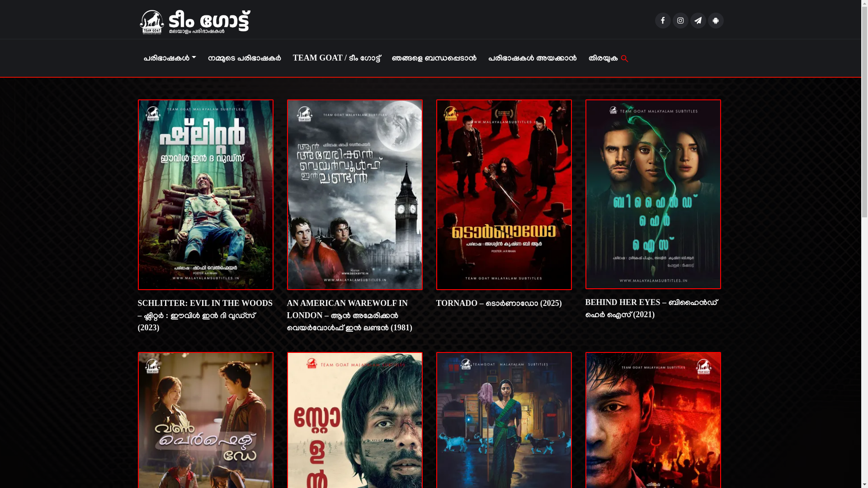Image resolution: width=868 pixels, height=488 pixels.
Task: Open the Android app icon
Action: (716, 21)
